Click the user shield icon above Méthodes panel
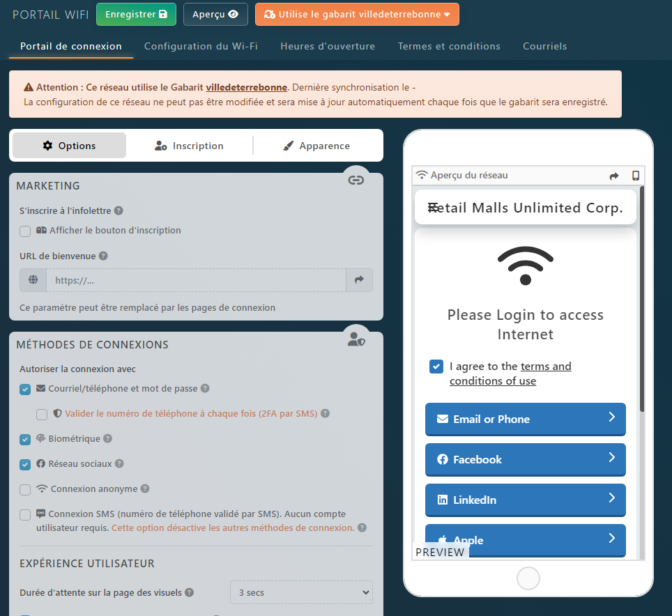This screenshot has height=616, width=672. (x=356, y=339)
